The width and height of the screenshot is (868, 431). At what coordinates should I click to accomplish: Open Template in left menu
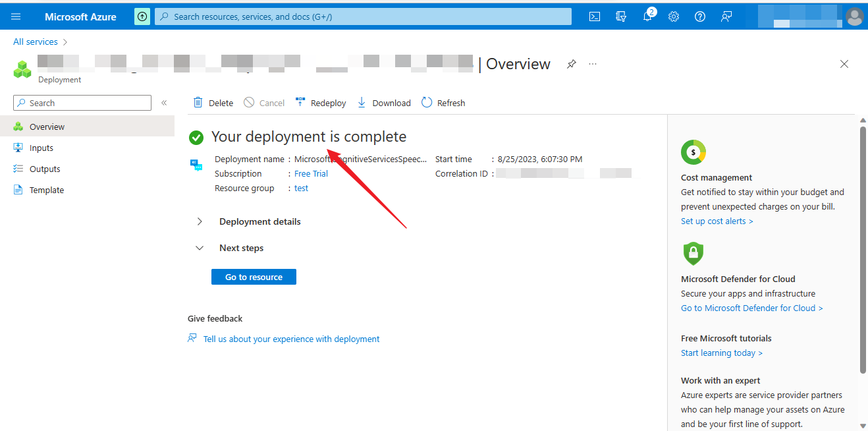tap(87, 190)
